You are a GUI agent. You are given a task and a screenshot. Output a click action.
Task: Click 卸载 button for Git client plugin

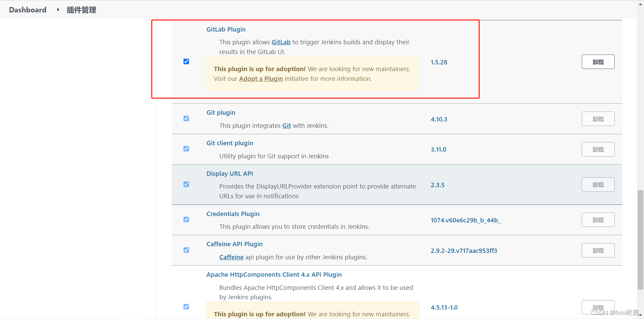pyautogui.click(x=598, y=149)
